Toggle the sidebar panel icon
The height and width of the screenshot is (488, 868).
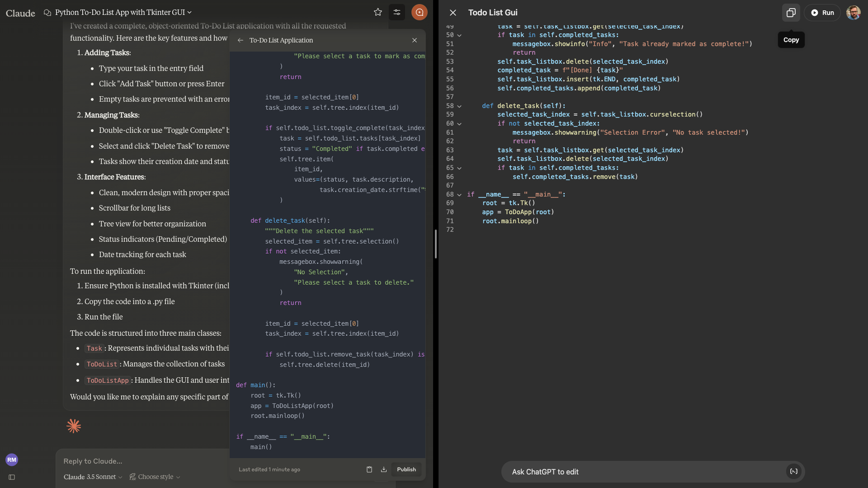(12, 477)
